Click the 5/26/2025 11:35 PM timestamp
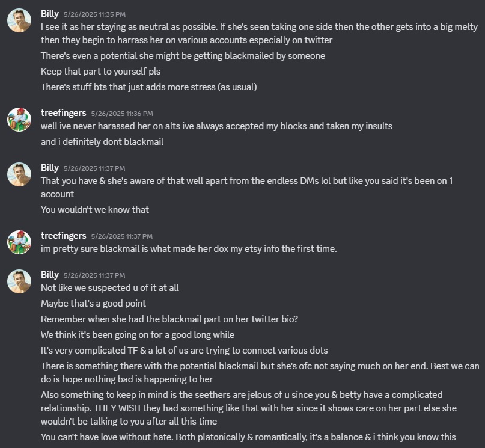The height and width of the screenshot is (448, 485). 94,14
